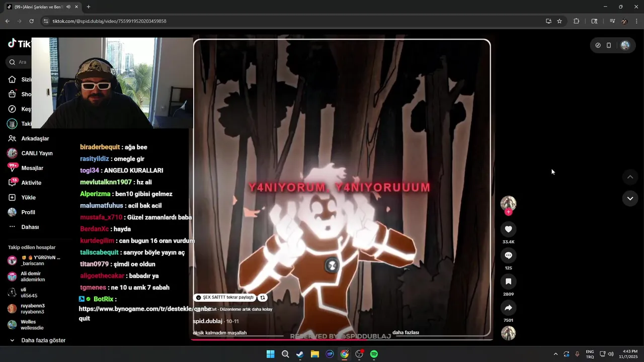
Task: Open the spinning sound disc avatar
Action: coord(508,333)
